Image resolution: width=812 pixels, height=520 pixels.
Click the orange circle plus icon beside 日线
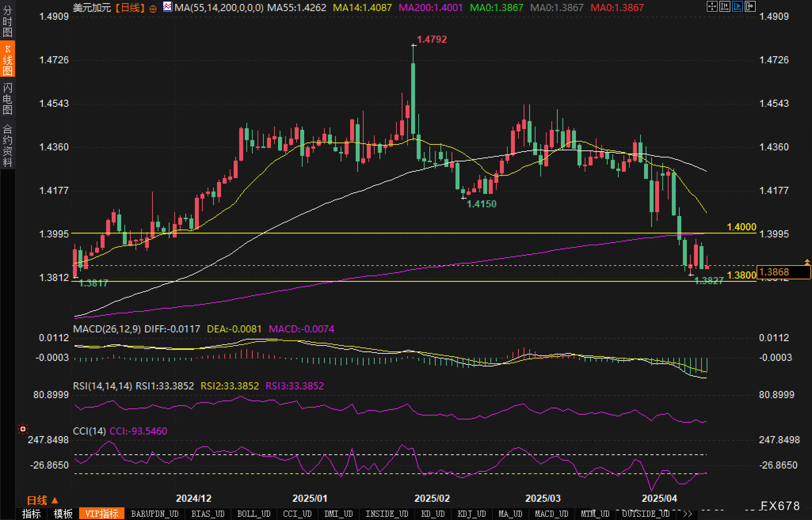153,9
